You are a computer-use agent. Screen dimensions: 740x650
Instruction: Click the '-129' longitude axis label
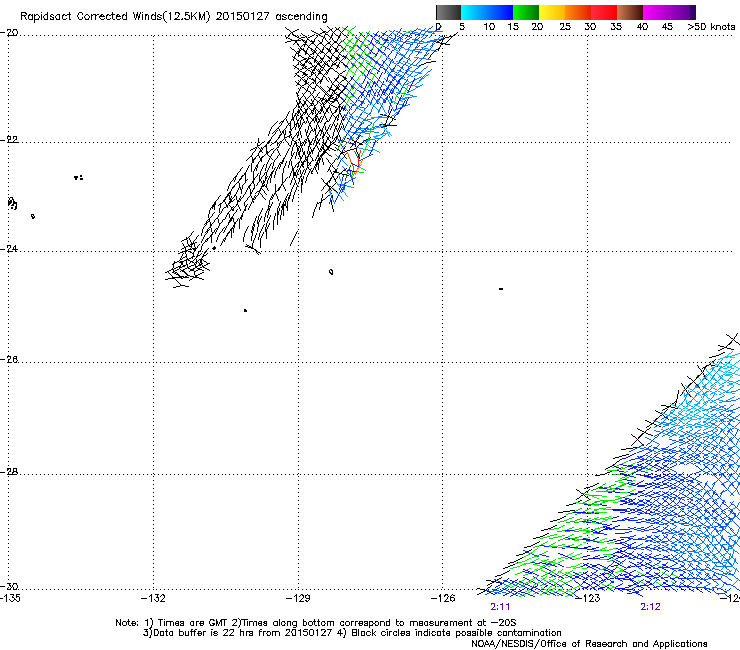(x=298, y=598)
